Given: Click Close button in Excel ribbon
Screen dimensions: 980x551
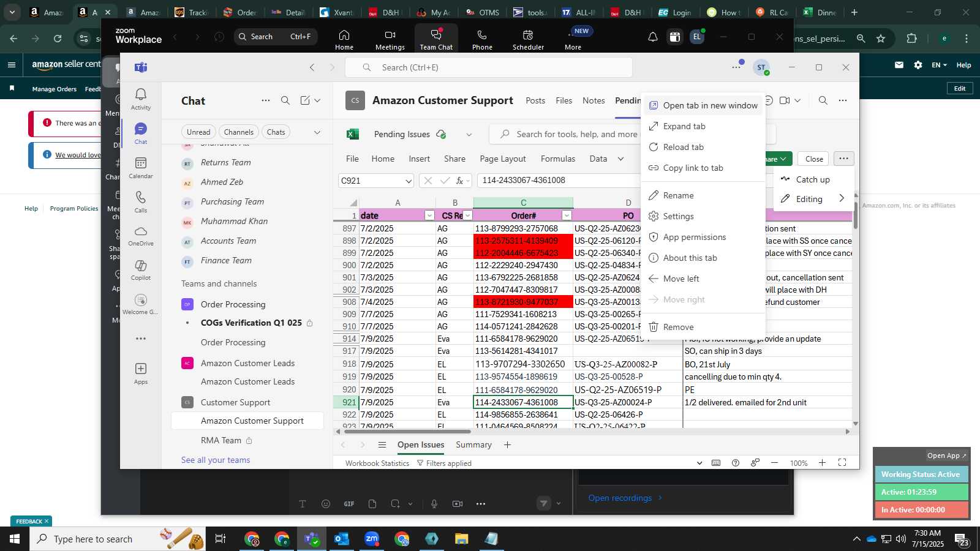Looking at the screenshot, I should tap(814, 159).
